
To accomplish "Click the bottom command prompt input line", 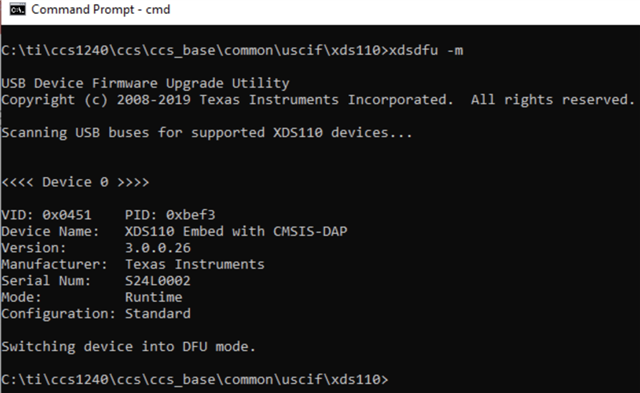I will pyautogui.click(x=195, y=380).
